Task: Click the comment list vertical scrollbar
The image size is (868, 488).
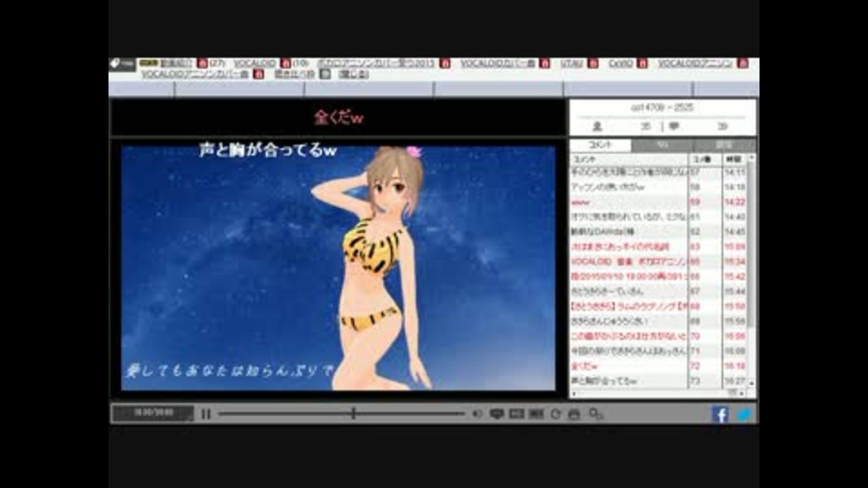Action: click(751, 243)
